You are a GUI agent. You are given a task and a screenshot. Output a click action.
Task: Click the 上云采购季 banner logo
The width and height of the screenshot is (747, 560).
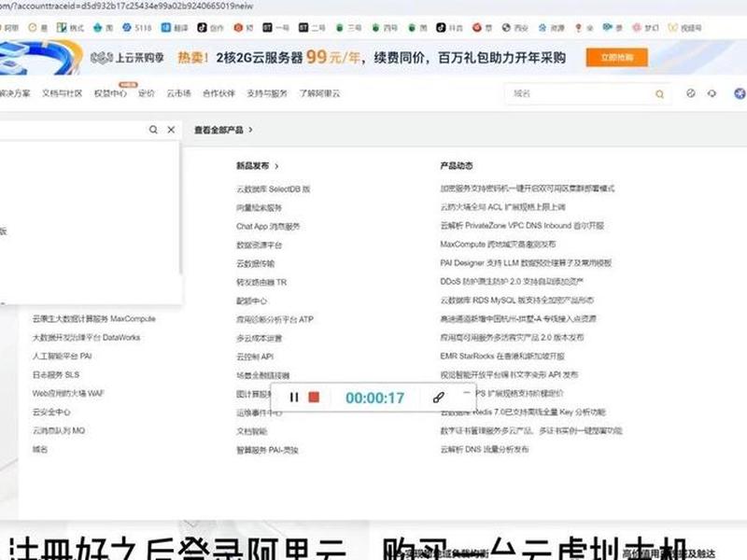[127, 58]
